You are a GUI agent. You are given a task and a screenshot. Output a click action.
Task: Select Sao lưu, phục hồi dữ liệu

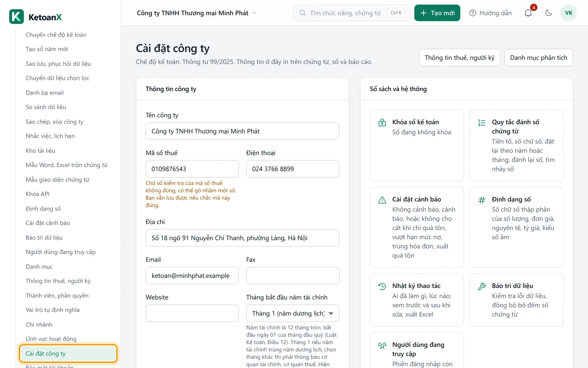(x=58, y=64)
